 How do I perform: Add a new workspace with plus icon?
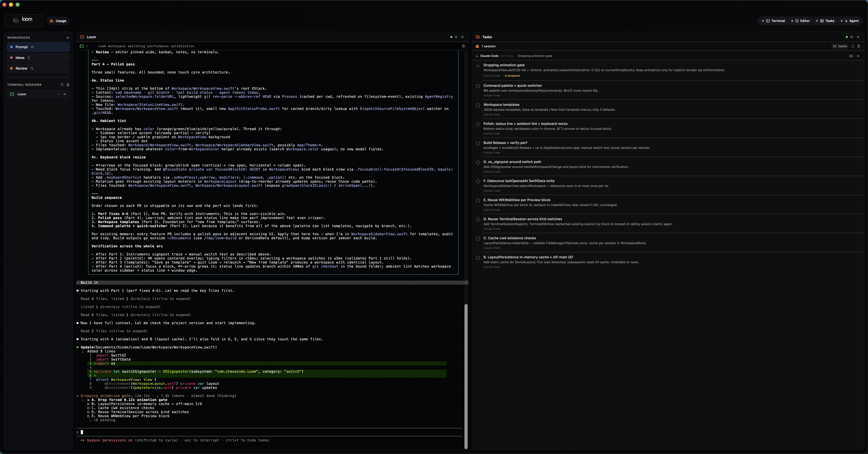point(68,38)
